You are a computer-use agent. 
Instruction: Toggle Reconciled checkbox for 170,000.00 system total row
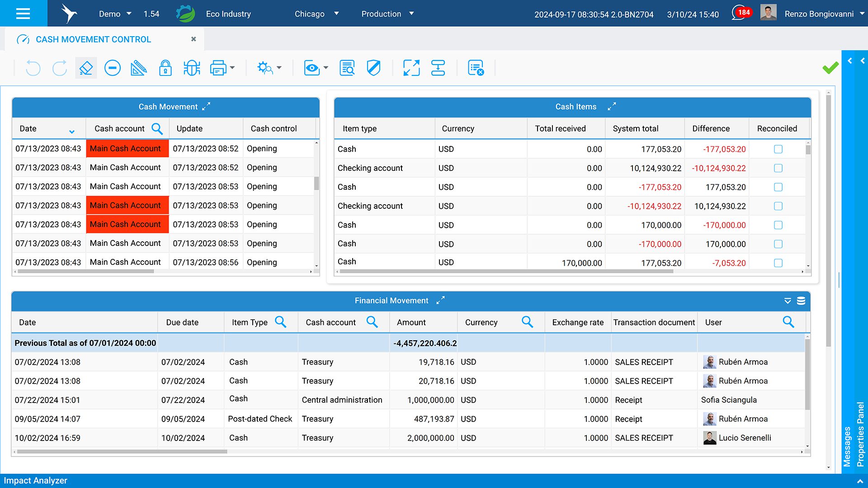tap(778, 225)
